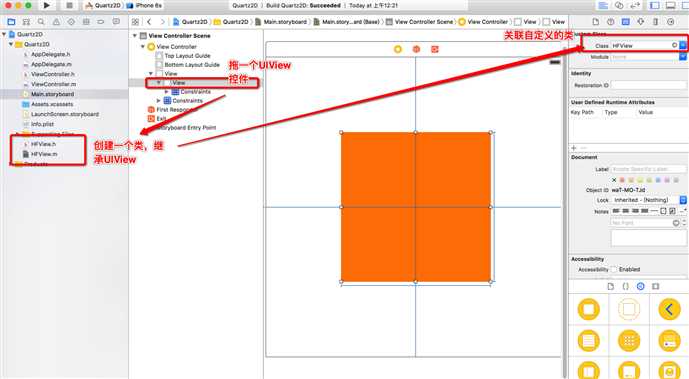Screen dimensions: 689x379
Task: Show the File inspector
Action: [x=596, y=22]
